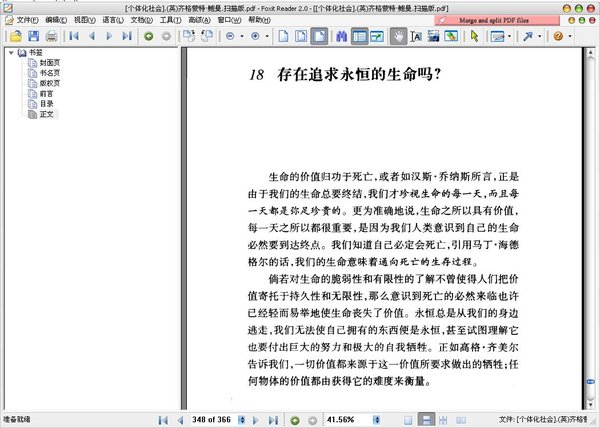Viewport: 600px width, 428px height.
Task: Toggle the Hand tool
Action: (398, 36)
